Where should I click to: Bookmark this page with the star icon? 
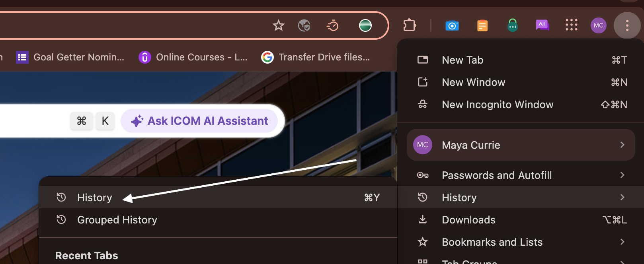point(279,26)
